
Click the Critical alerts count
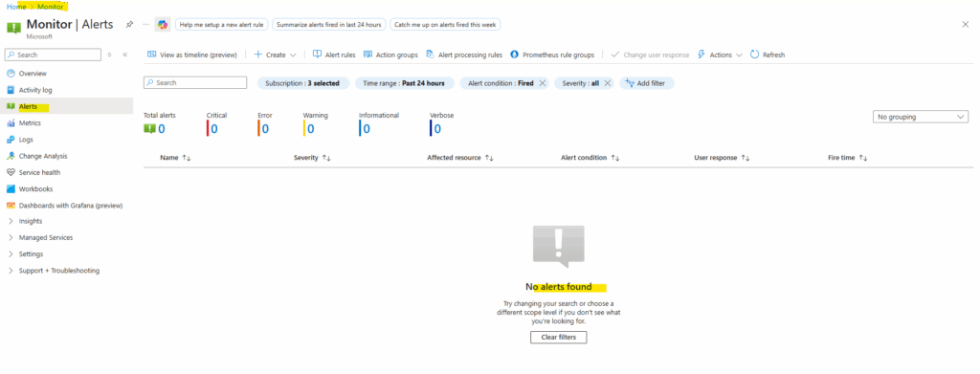point(213,128)
